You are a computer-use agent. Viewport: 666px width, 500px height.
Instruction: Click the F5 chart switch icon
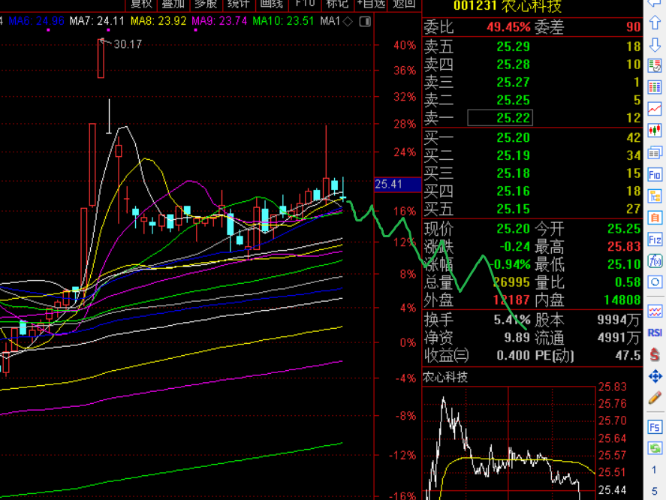655,427
